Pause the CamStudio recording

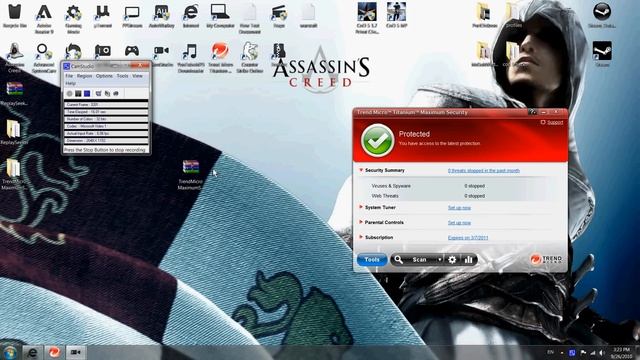click(x=78, y=93)
